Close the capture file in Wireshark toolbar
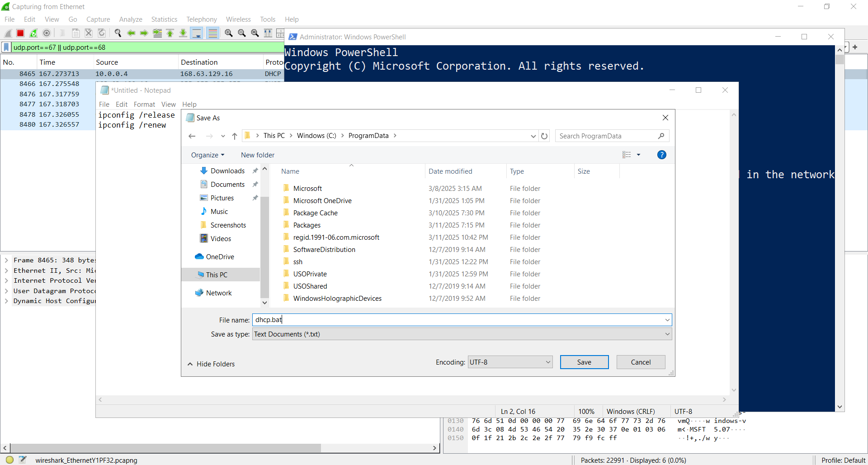Screen dimensions: 868x465 (89, 33)
